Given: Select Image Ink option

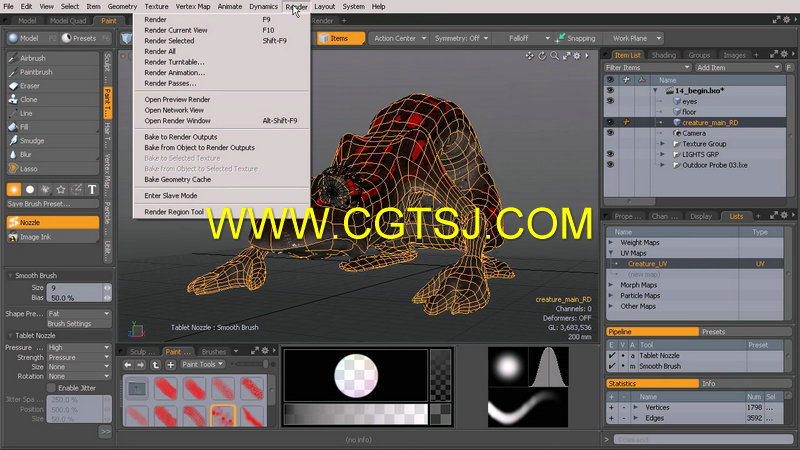Looking at the screenshot, I should point(53,237).
